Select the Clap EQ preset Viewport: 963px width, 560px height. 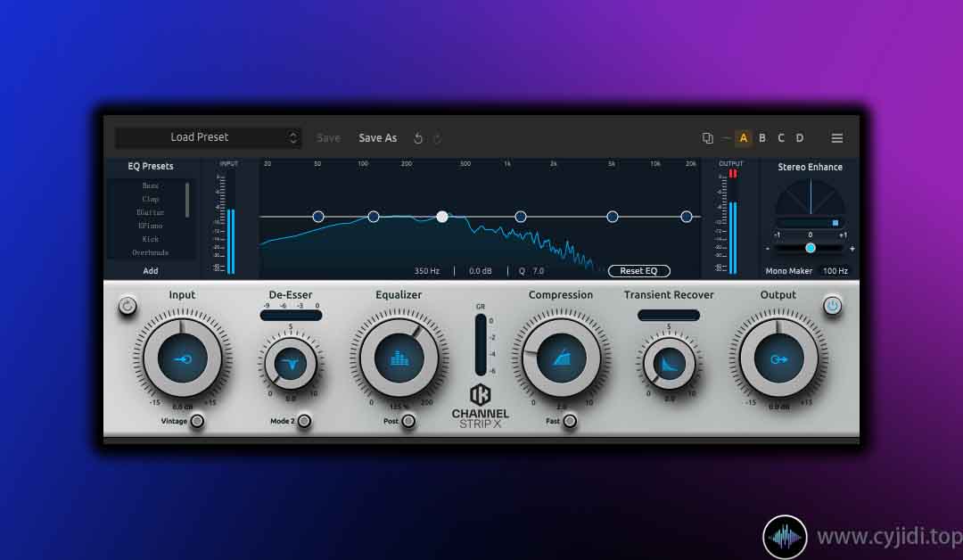(x=151, y=199)
